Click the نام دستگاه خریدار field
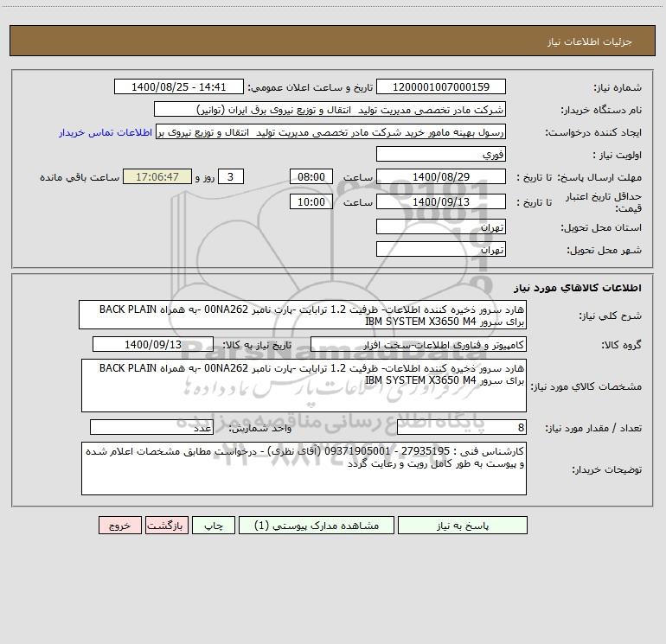 tap(330, 109)
